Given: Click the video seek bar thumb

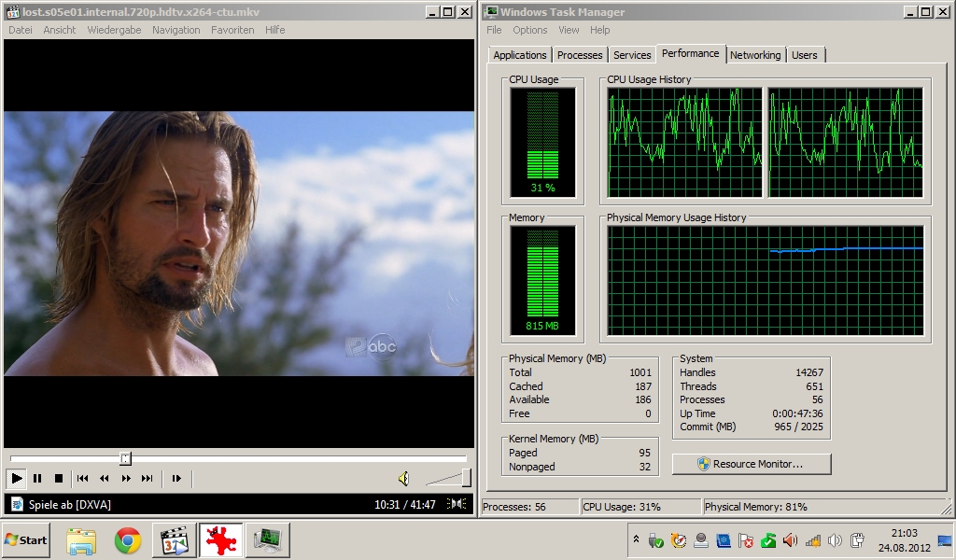Looking at the screenshot, I should click(126, 458).
